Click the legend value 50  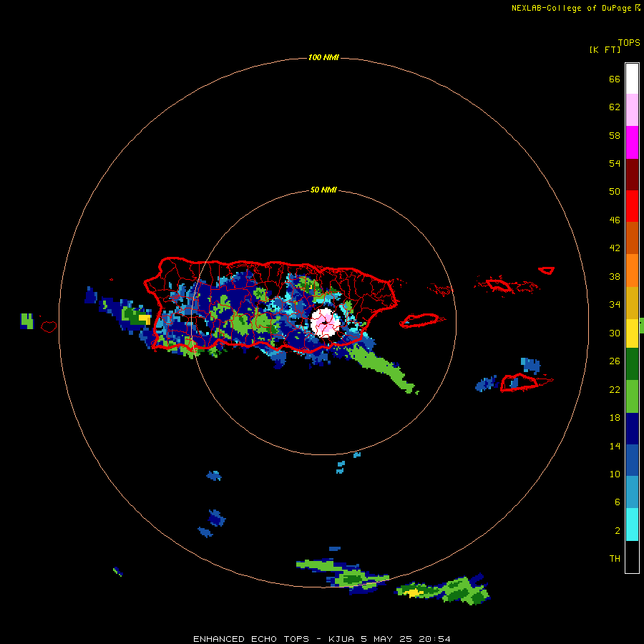(x=615, y=192)
